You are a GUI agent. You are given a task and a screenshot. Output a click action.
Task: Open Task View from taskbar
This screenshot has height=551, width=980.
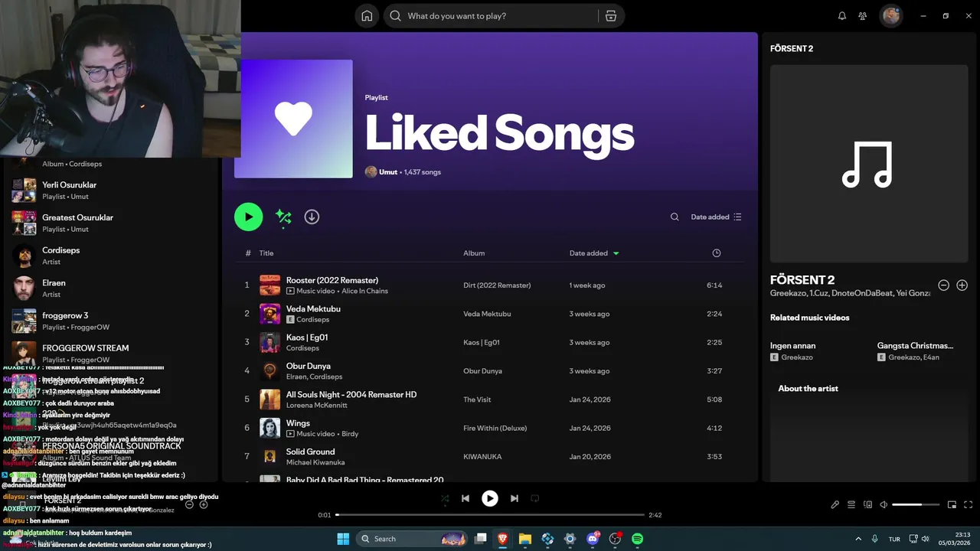click(x=480, y=539)
